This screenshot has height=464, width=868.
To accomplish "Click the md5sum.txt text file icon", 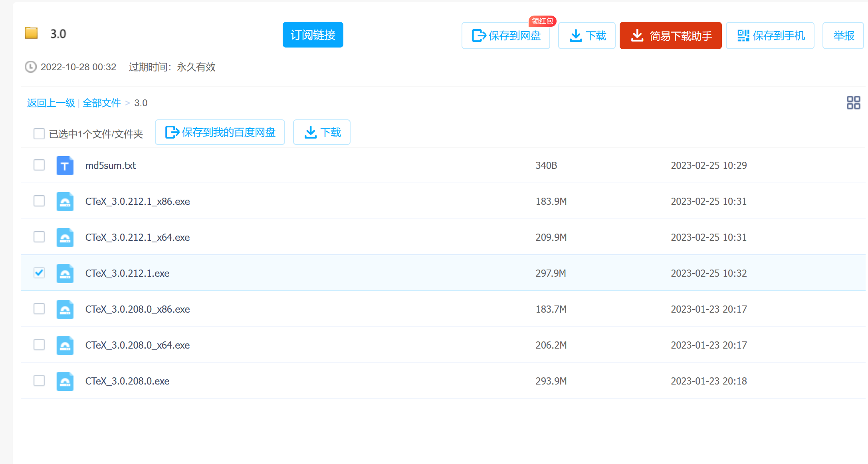I will [65, 165].
